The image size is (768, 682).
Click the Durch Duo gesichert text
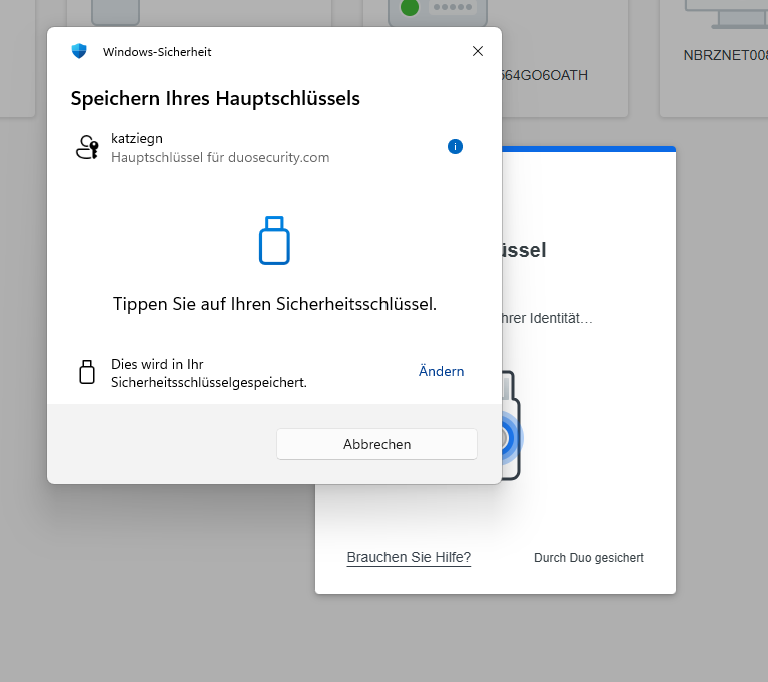(589, 558)
